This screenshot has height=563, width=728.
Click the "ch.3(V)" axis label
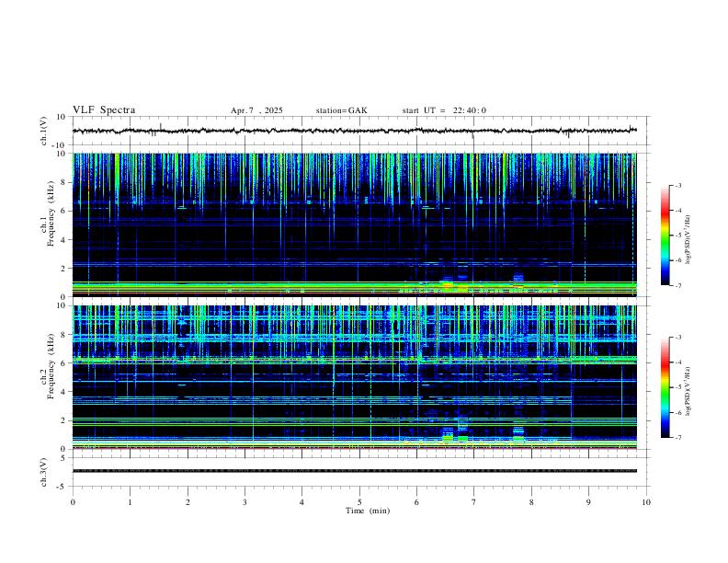[44, 472]
